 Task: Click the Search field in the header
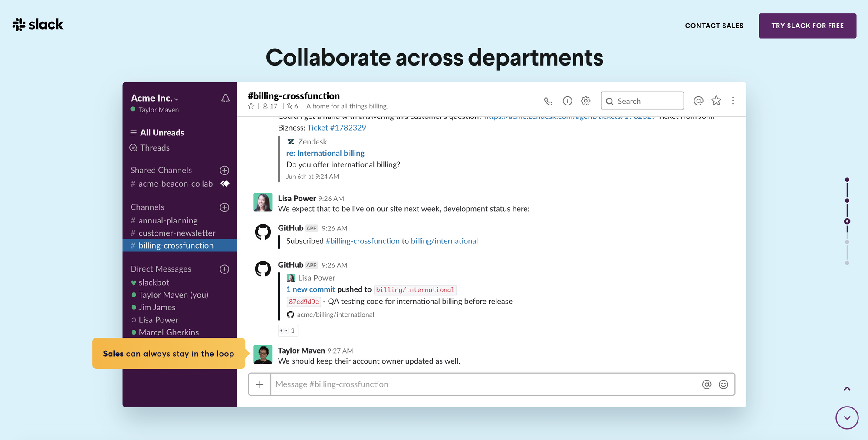(642, 101)
